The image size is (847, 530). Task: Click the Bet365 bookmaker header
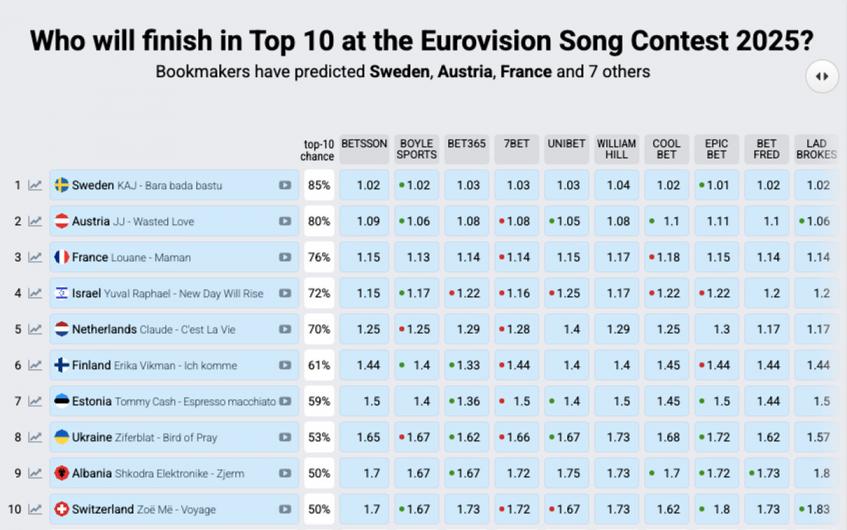[x=466, y=144]
